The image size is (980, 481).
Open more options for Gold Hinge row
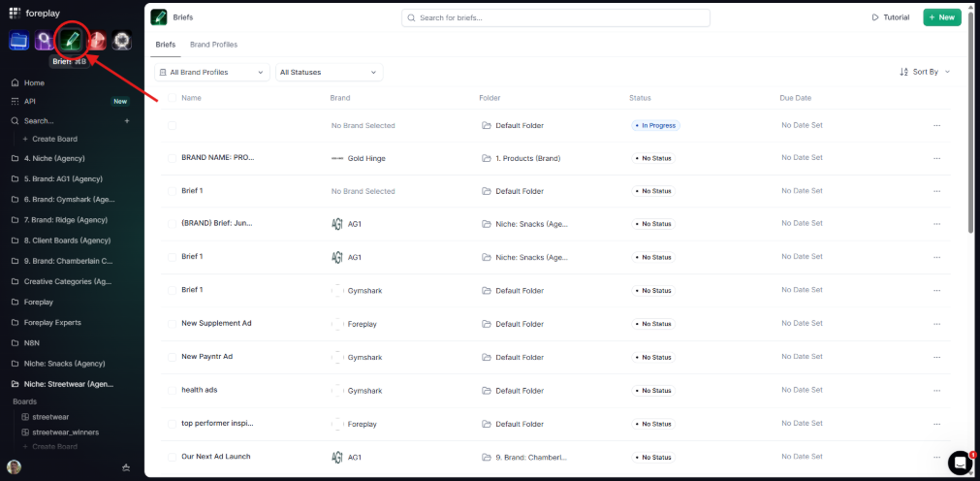point(936,158)
